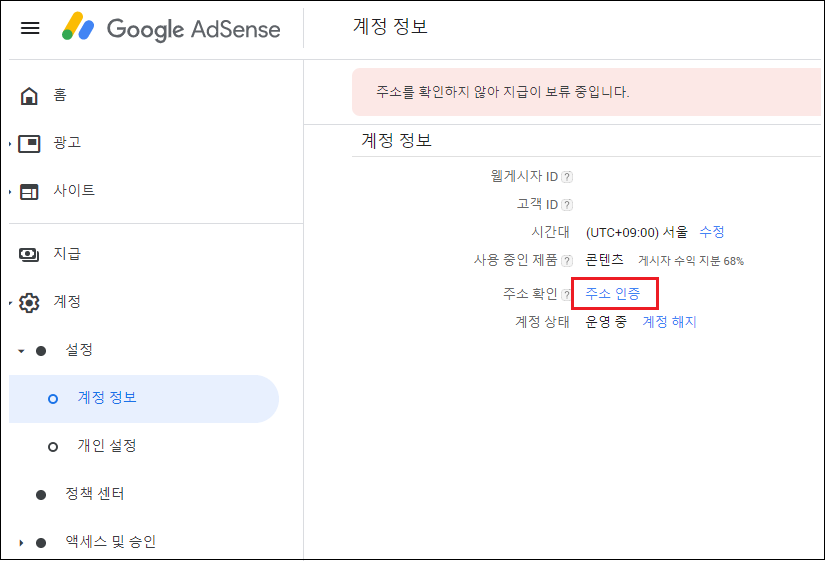Open help icon next to 고객 ID
Viewport: 827px width, 564px height.
coord(567,205)
